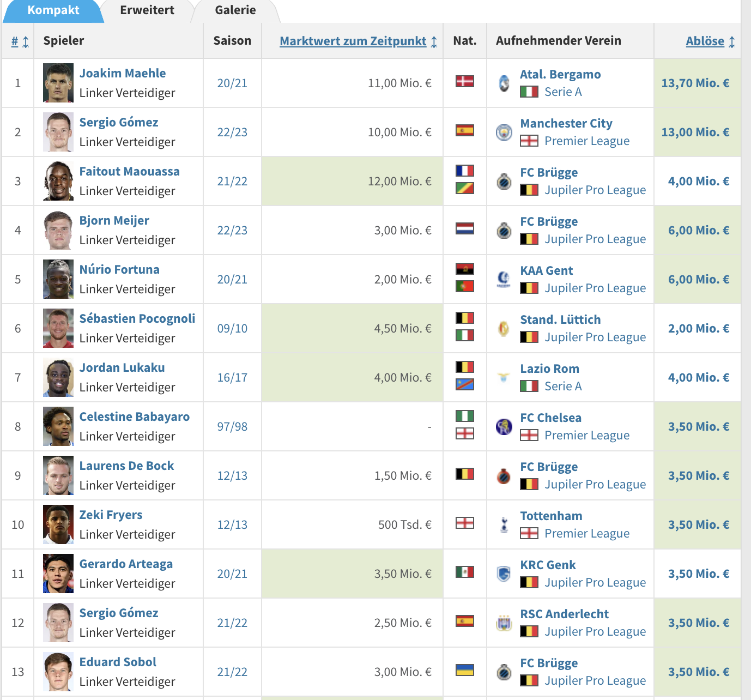The height and width of the screenshot is (700, 751).
Task: Click the Mexico flag for Gerardo Arteaga
Action: tap(465, 572)
